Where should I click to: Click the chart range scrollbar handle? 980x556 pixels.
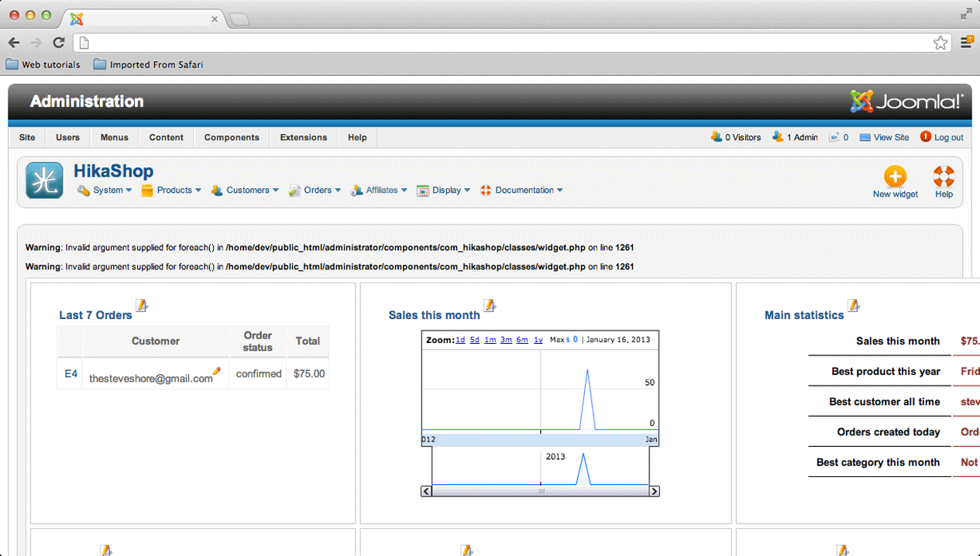click(x=541, y=492)
